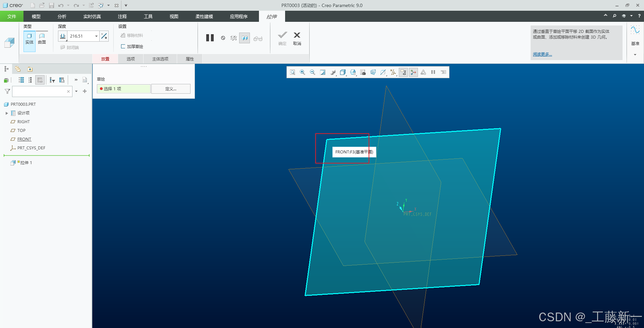
Task: Open the Redo history dropdown arrow
Action: coord(84,5)
